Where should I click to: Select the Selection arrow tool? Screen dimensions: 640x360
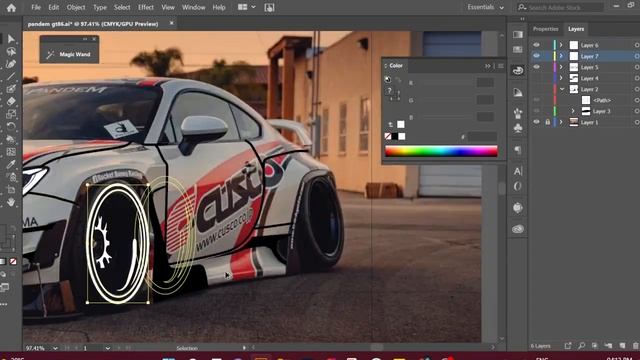[x=11, y=39]
